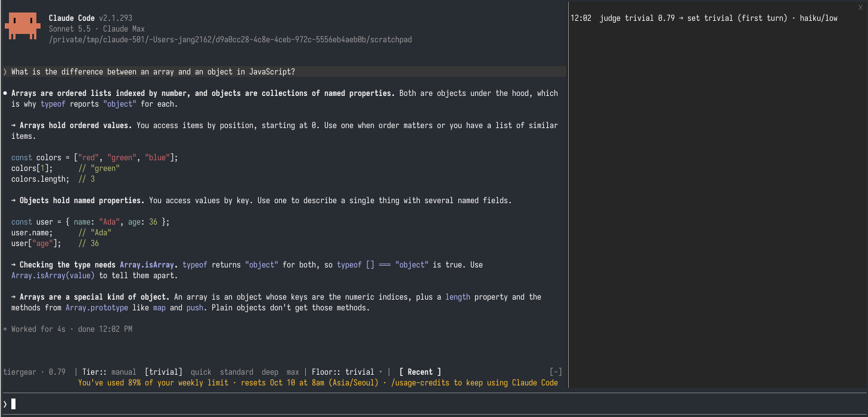
Task: Click the colors.length code line
Action: tap(53, 179)
